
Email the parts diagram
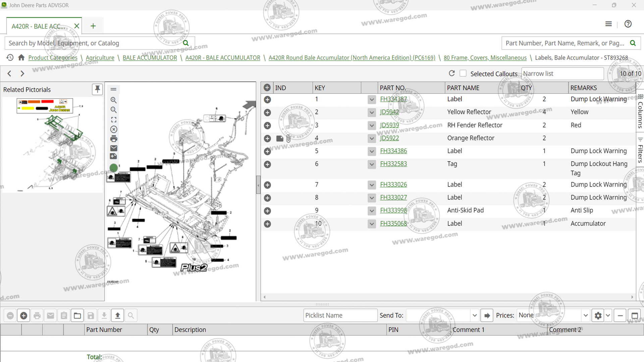(113, 148)
